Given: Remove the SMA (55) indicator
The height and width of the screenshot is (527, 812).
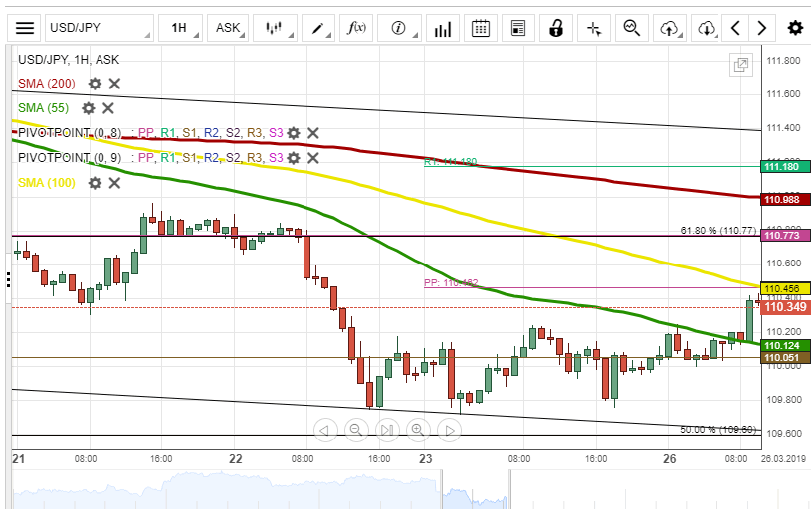Looking at the screenshot, I should (x=108, y=108).
